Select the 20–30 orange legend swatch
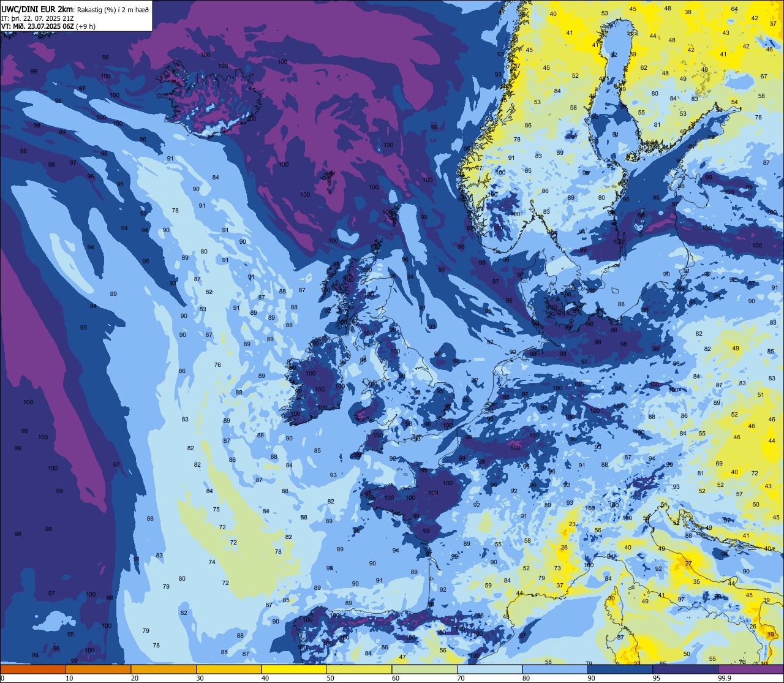Image resolution: width=784 pixels, height=683 pixels. tap(164, 669)
